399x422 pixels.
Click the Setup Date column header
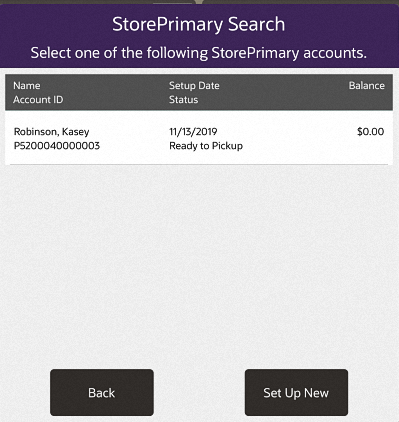click(194, 86)
